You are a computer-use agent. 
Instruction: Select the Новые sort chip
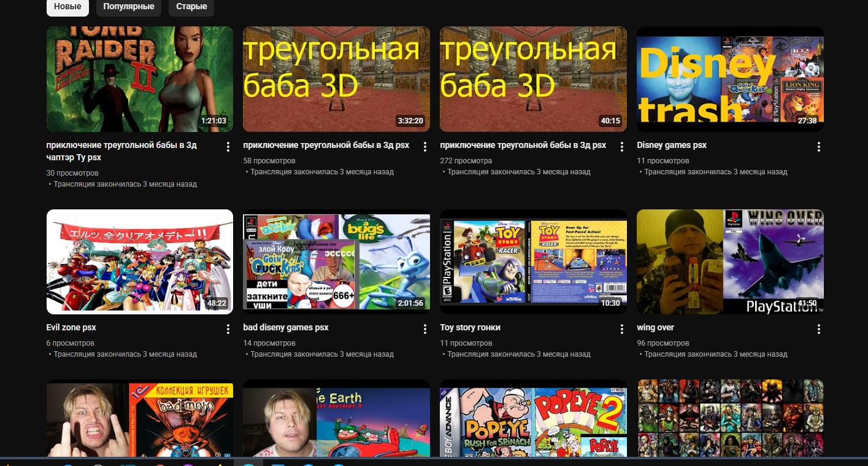(67, 7)
